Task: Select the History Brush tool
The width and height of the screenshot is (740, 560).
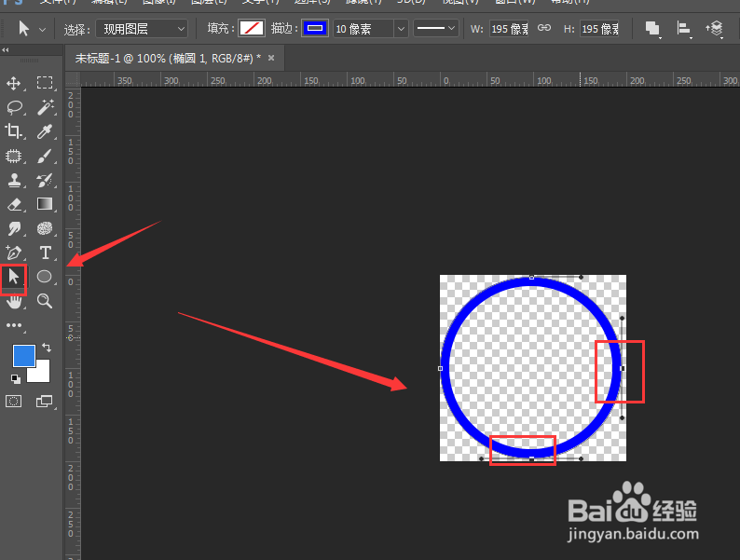Action: [45, 180]
